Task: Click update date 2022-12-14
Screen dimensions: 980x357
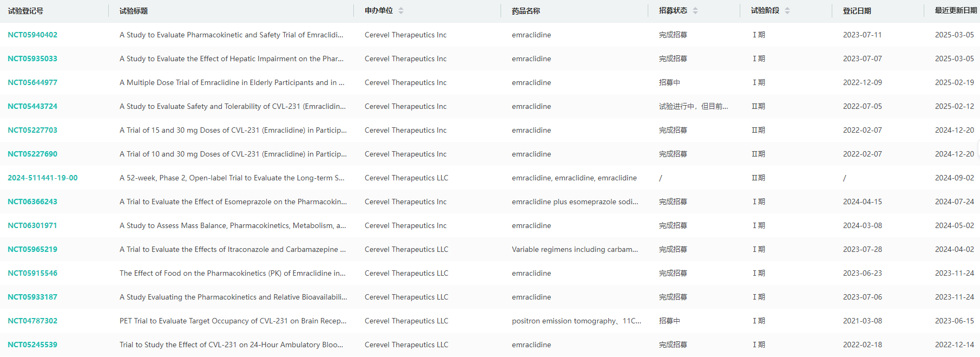Action: pyautogui.click(x=955, y=345)
